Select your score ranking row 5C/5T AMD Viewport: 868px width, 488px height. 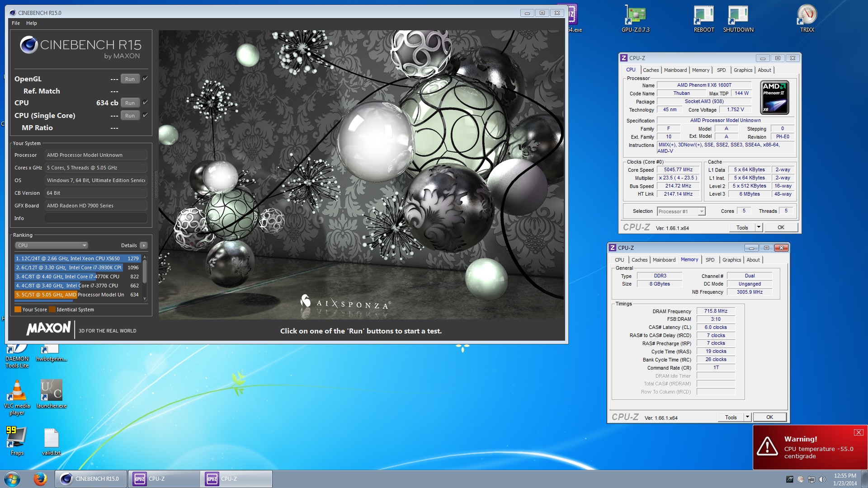(x=77, y=295)
